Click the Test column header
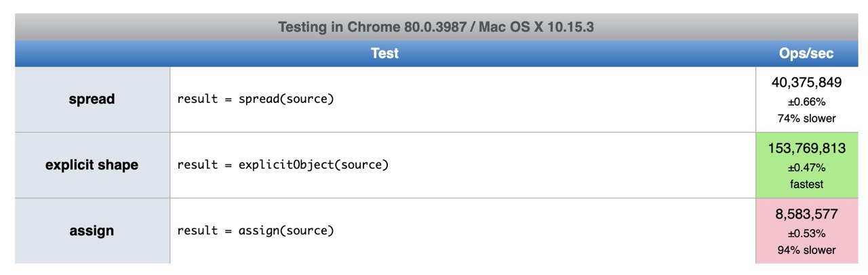The image size is (868, 275). point(385,54)
